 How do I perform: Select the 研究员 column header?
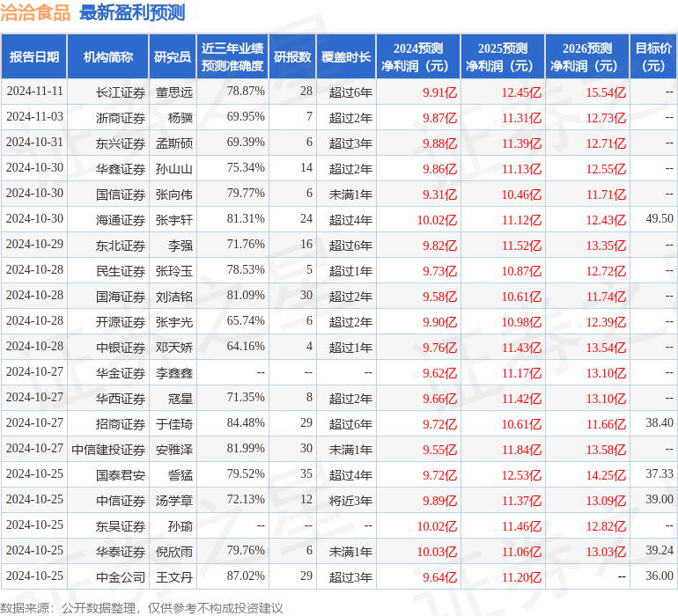(173, 56)
